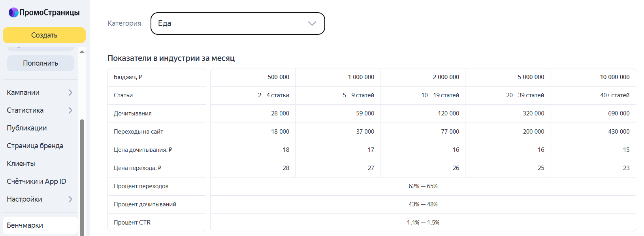Click the sidebar vertical scrollbar thumb
Viewport: 644px width, 236px height.
pyautogui.click(x=82, y=178)
